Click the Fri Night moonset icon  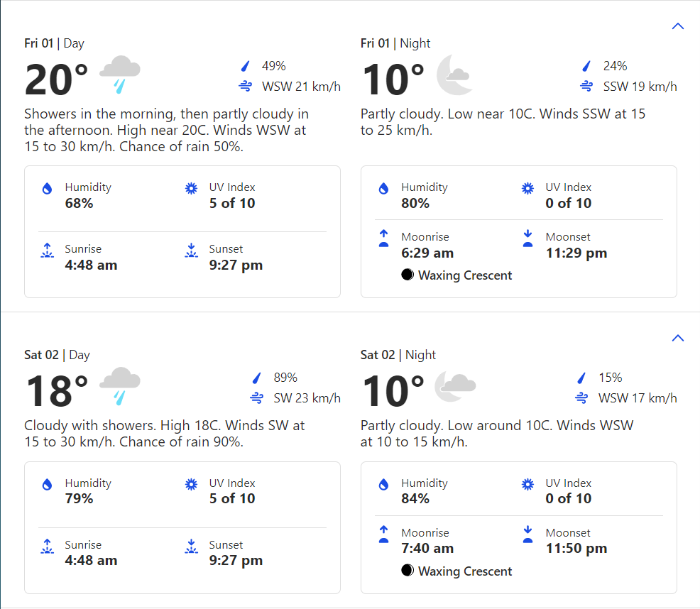[527, 238]
